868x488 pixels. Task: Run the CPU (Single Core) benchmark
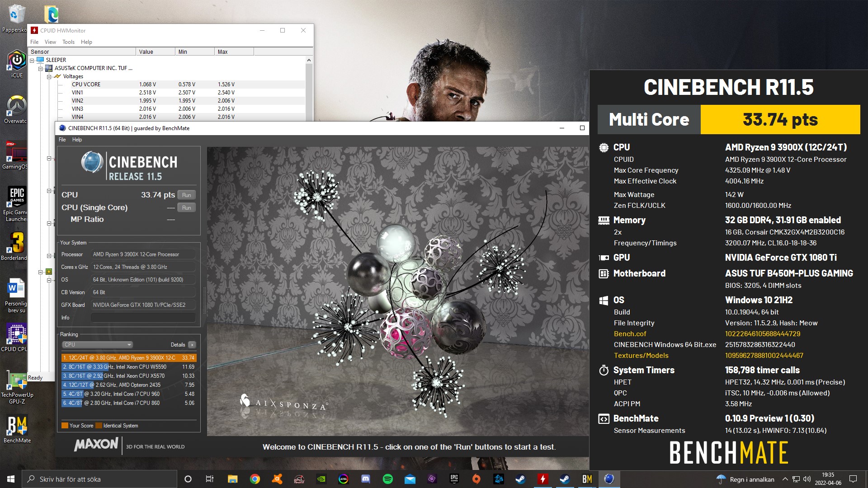point(187,207)
